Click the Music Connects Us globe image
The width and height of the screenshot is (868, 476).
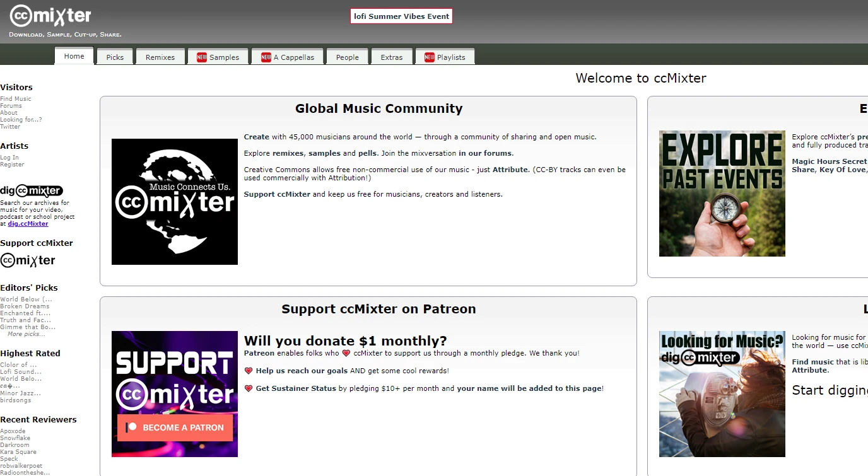[x=175, y=202]
